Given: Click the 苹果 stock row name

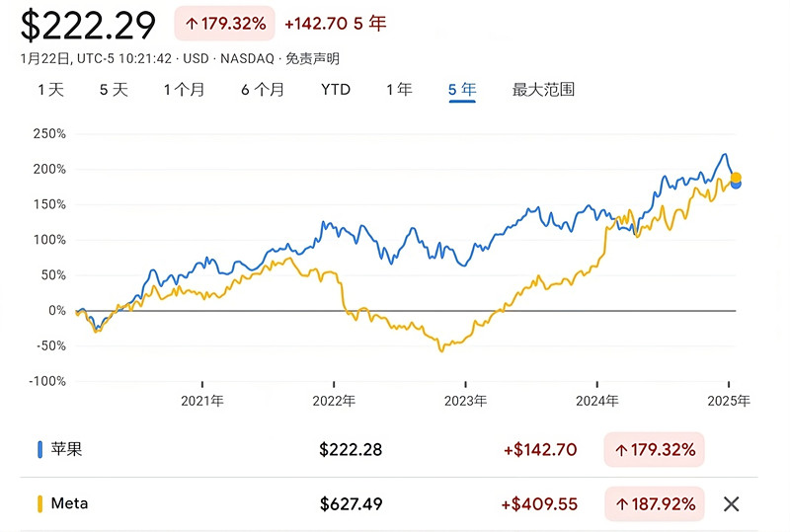Looking at the screenshot, I should [66, 449].
